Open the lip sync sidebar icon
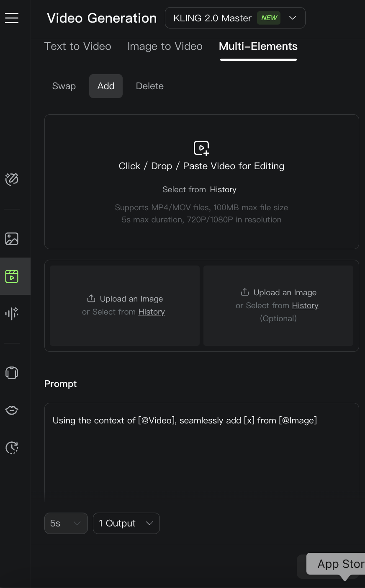 click(12, 410)
